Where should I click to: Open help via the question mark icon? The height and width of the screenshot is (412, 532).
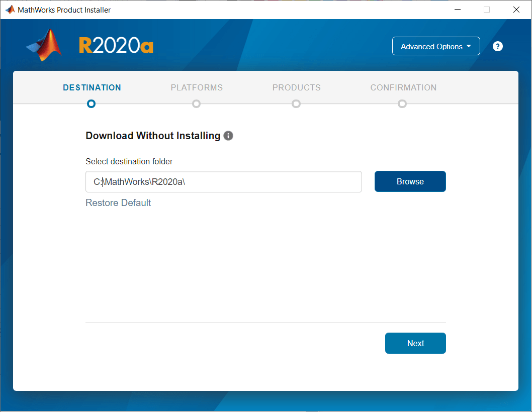497,46
